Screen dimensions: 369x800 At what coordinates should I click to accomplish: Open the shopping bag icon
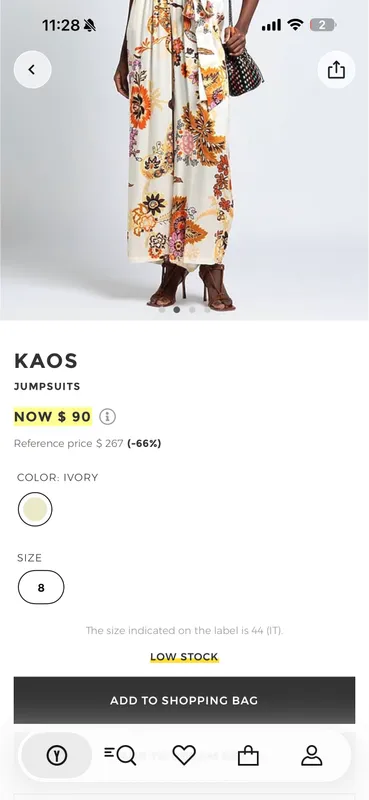point(249,755)
